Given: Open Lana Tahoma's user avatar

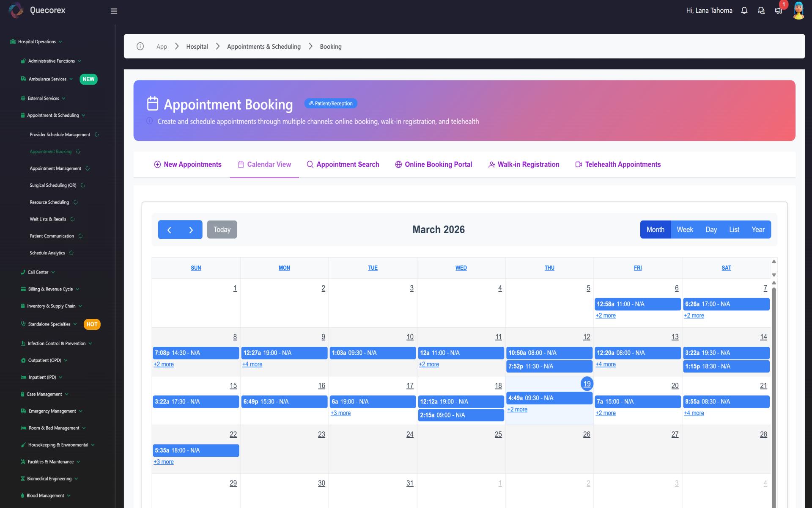Looking at the screenshot, I should tap(798, 11).
